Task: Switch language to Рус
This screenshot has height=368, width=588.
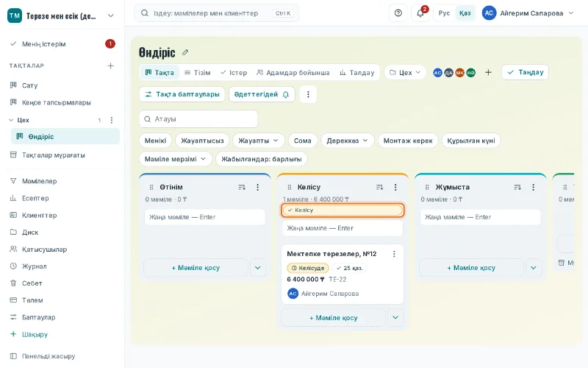Action: pos(444,13)
